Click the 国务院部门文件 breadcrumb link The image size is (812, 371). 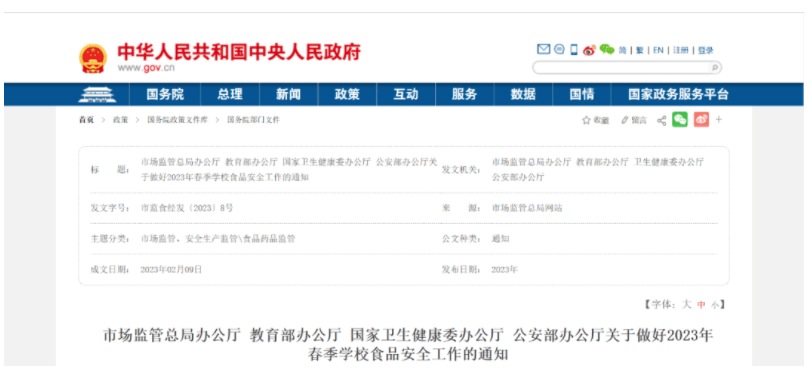253,120
